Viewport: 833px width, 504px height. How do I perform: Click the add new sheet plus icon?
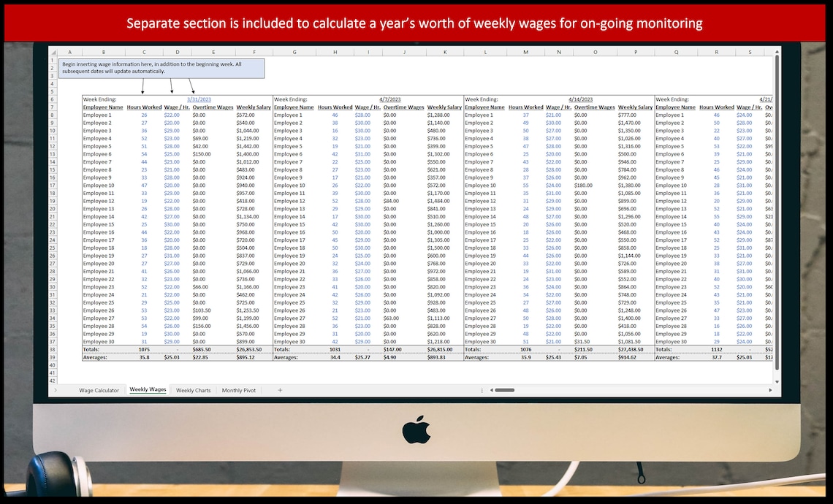(x=280, y=389)
